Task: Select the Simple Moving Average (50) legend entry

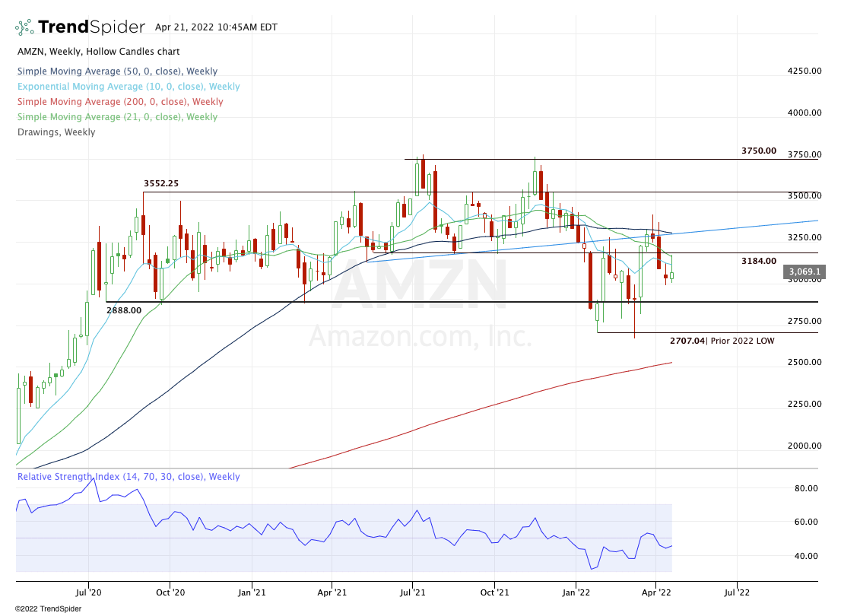Action: [x=117, y=71]
